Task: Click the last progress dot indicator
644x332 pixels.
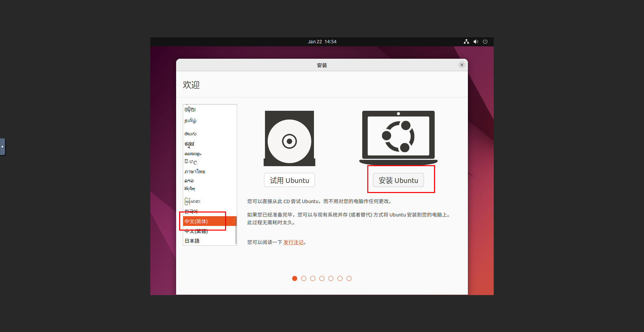Action: point(349,279)
